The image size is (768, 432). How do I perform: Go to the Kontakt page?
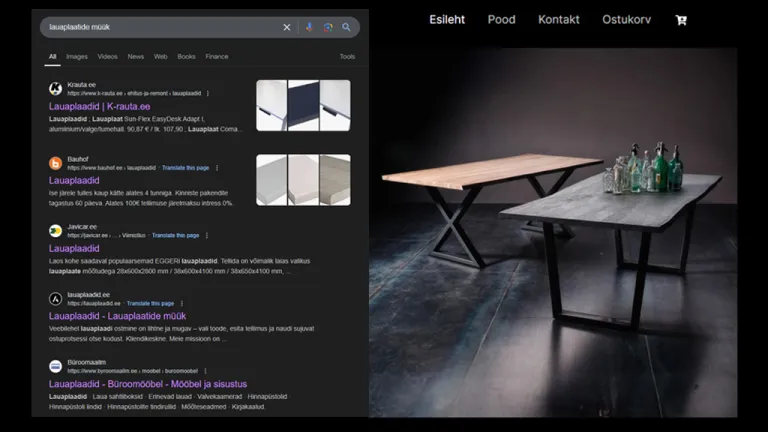(x=558, y=19)
